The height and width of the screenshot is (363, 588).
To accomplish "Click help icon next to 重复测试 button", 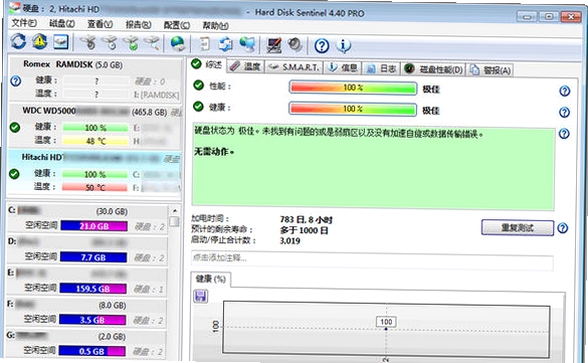I will pyautogui.click(x=562, y=228).
